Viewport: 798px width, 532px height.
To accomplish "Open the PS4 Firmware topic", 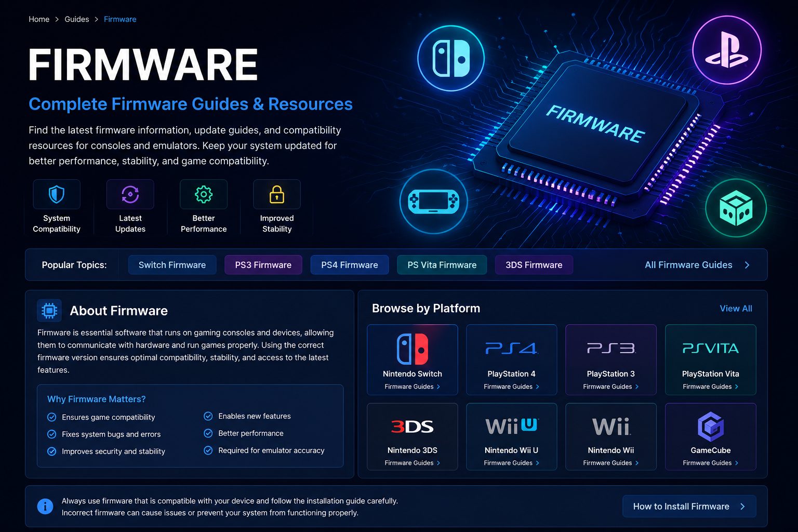I will pos(350,265).
